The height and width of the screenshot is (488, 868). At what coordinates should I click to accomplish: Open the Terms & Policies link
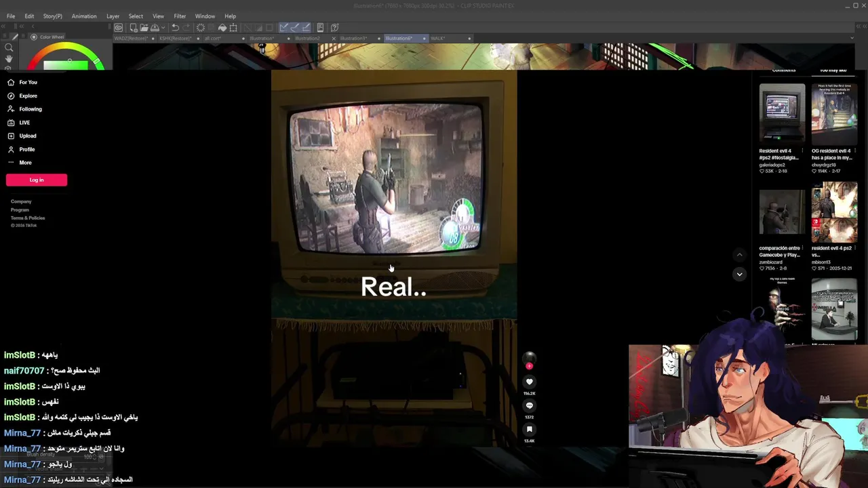click(28, 218)
